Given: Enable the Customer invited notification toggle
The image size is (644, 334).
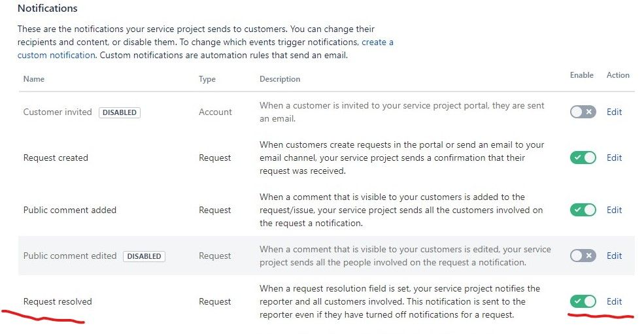Looking at the screenshot, I should (583, 112).
